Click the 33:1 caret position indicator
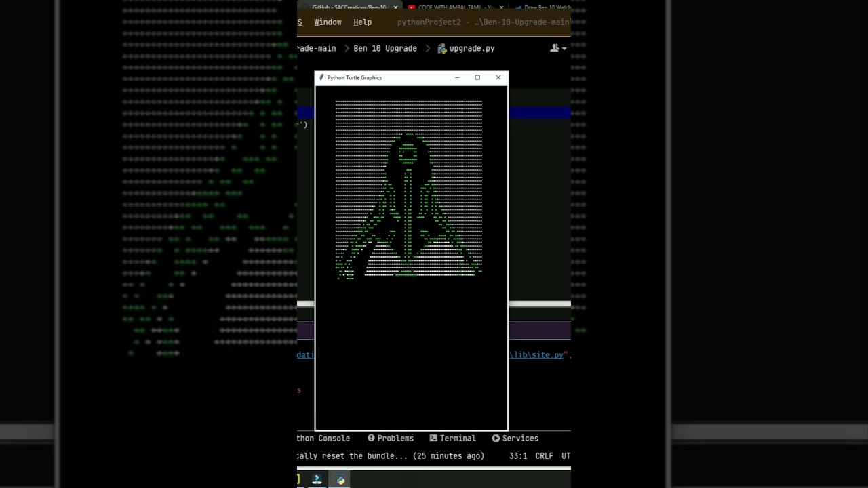 tap(518, 456)
